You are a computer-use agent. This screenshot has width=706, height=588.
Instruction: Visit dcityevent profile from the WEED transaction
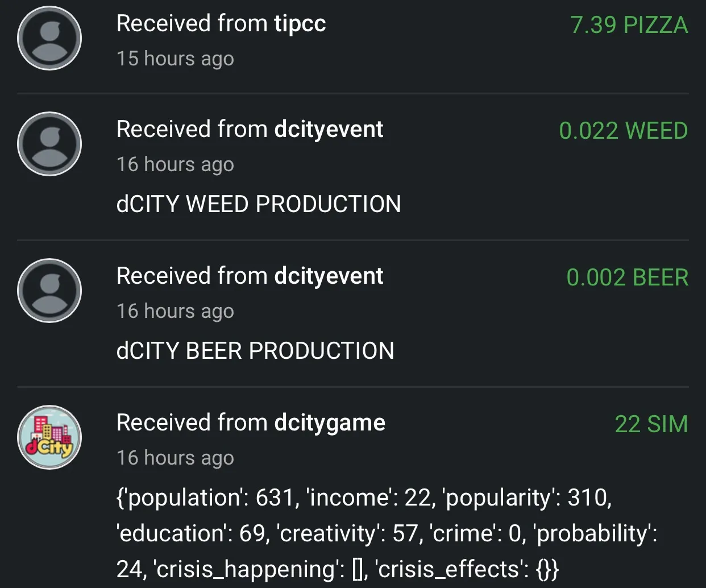(x=329, y=130)
